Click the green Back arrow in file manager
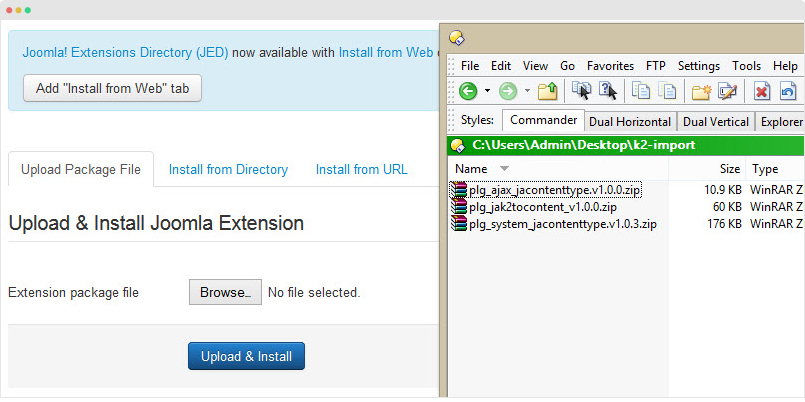The width and height of the screenshot is (805, 402). [x=468, y=91]
